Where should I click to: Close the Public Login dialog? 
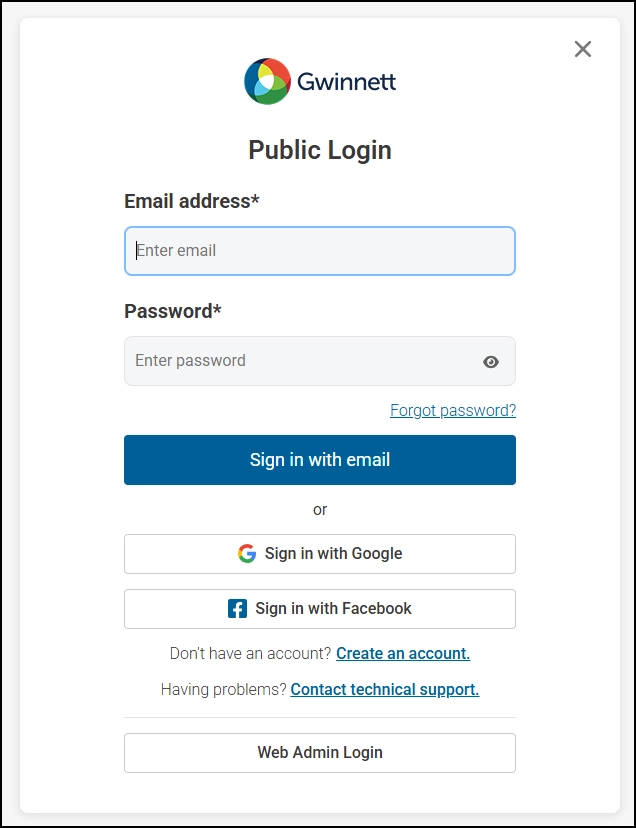pos(583,49)
